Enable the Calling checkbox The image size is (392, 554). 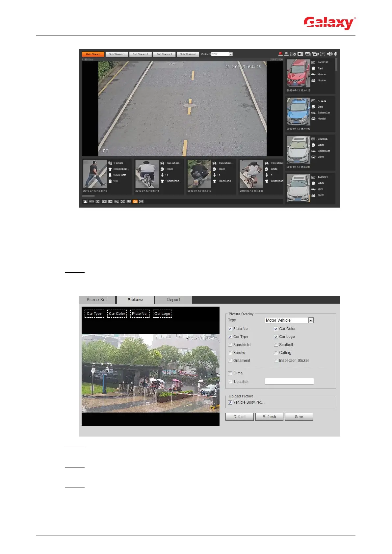point(276,353)
